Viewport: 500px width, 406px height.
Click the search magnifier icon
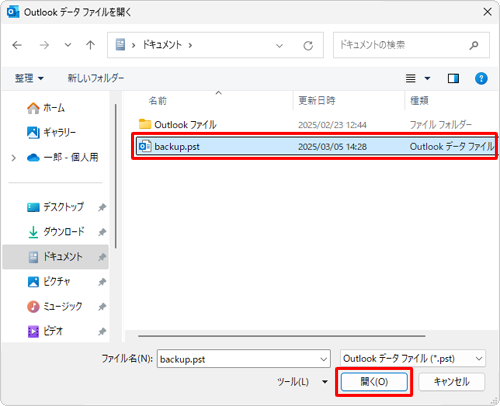point(474,45)
